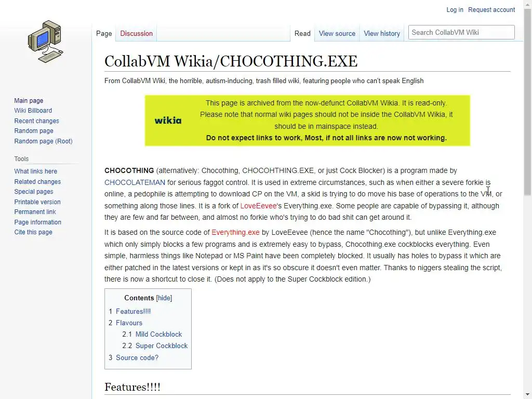Select the Read tab
The width and height of the screenshot is (532, 399).
coord(302,34)
